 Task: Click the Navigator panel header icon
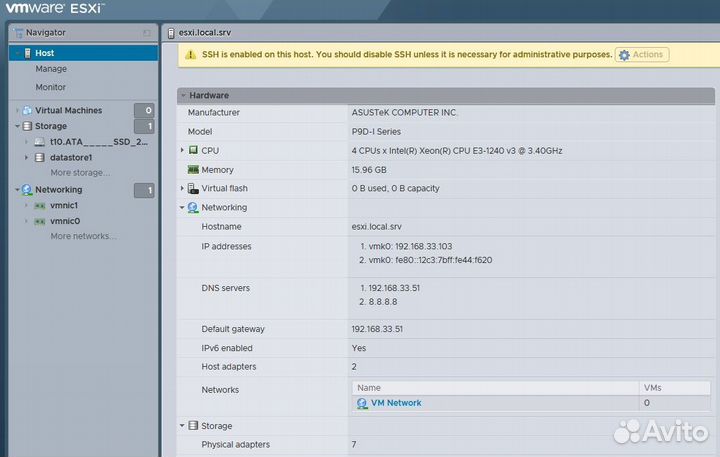pos(18,33)
